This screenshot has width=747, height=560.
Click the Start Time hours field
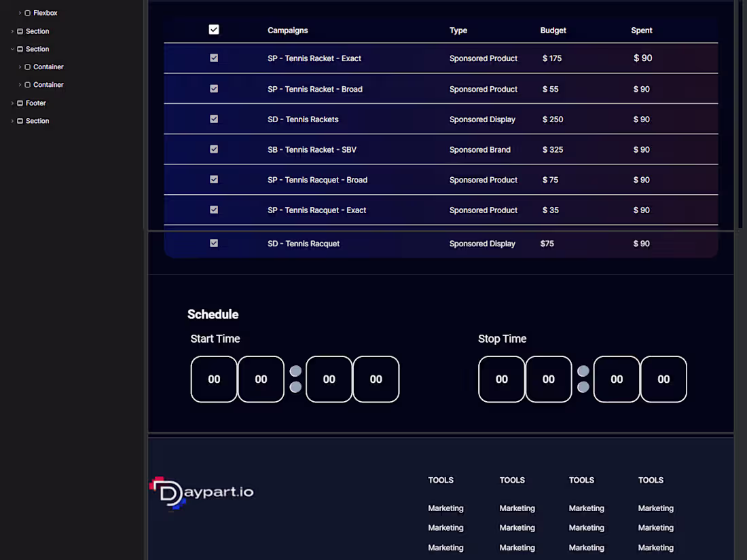tap(214, 379)
